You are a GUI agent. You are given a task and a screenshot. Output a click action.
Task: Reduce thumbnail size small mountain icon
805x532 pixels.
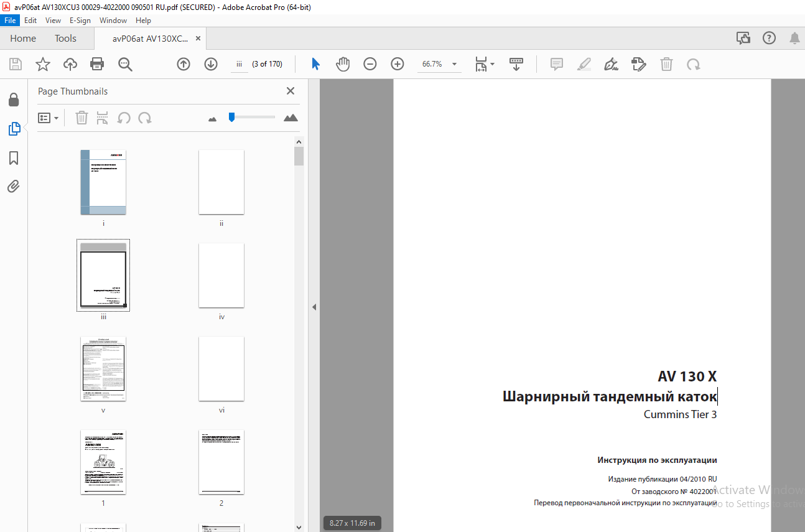[x=213, y=119]
